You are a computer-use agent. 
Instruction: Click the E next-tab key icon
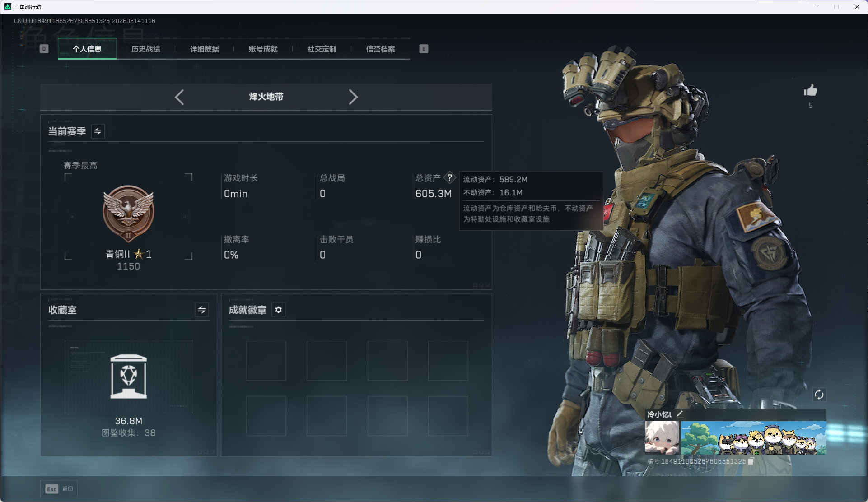424,49
